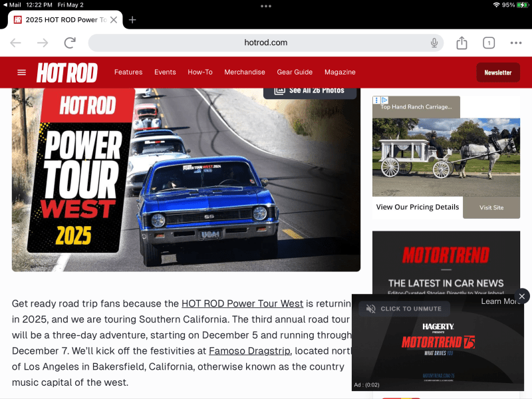Tap the battery status indicator
The width and height of the screenshot is (532, 399).
tap(522, 5)
